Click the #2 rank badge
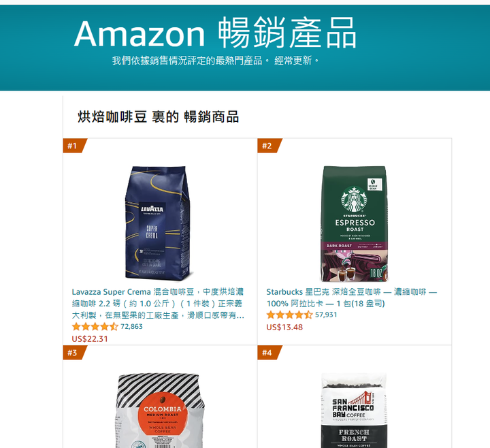 click(x=269, y=146)
